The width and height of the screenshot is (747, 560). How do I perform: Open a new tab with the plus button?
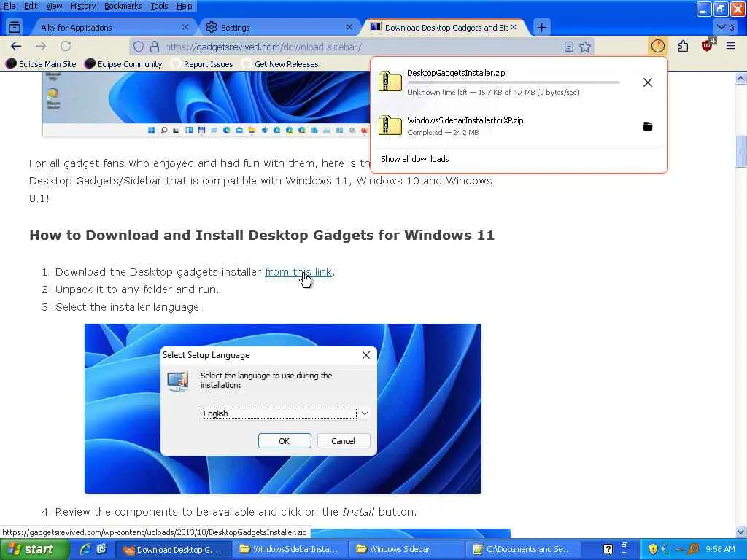[542, 27]
